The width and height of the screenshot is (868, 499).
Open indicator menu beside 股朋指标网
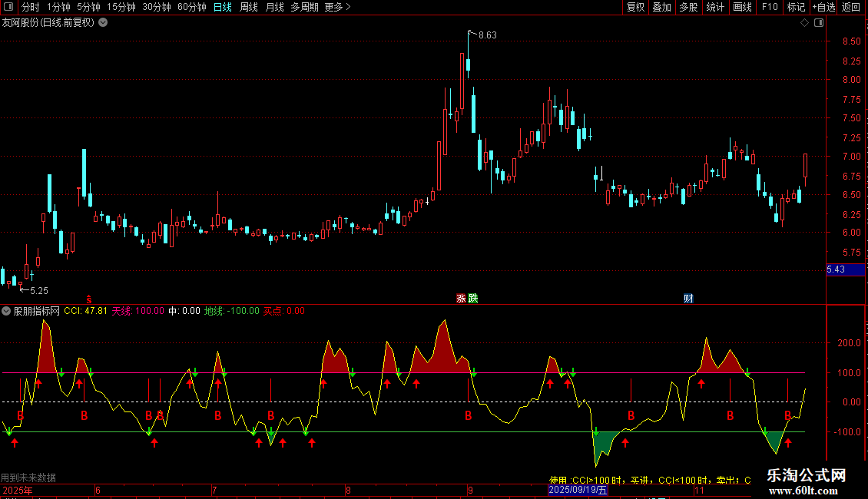pos(6,311)
